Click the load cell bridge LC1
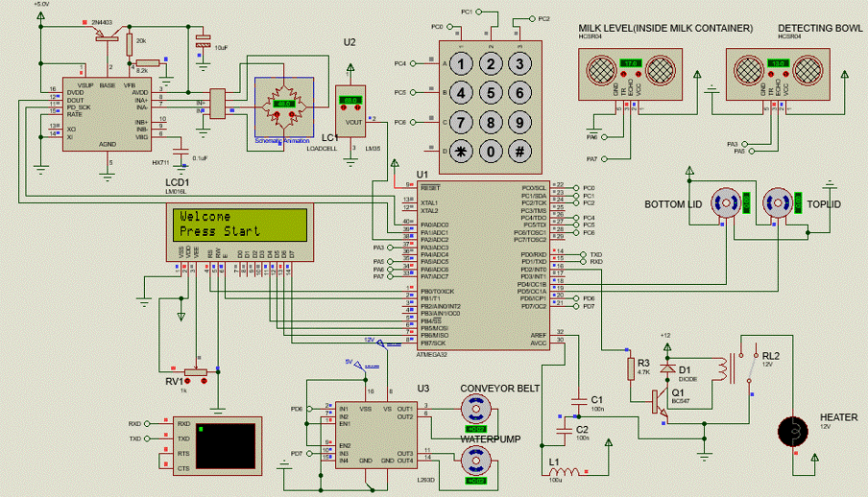The image size is (868, 497). coord(282,109)
